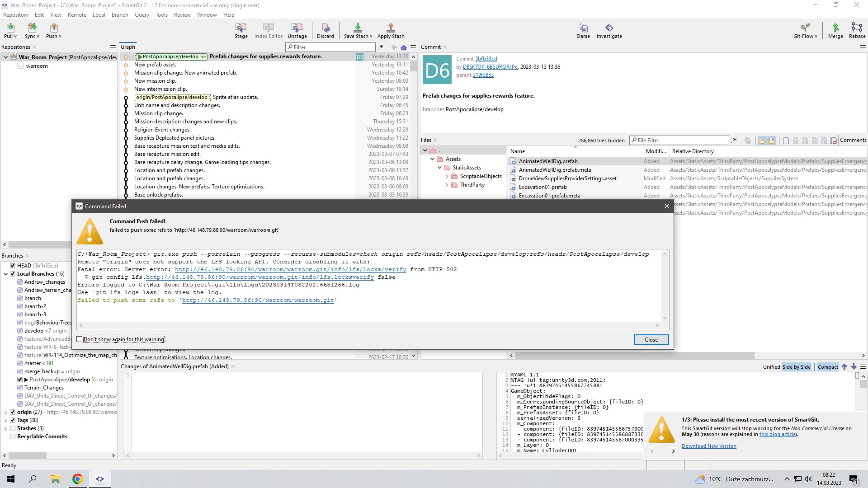
Task: Check Don't show again for this warning
Action: tap(80, 339)
